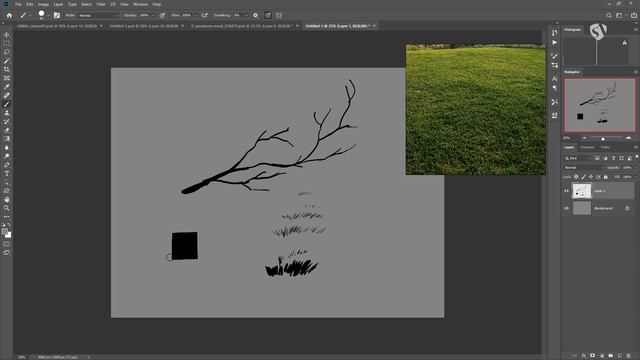The width and height of the screenshot is (640, 360).
Task: Enable airbrush-style build-up
Action: pyautogui.click(x=204, y=15)
